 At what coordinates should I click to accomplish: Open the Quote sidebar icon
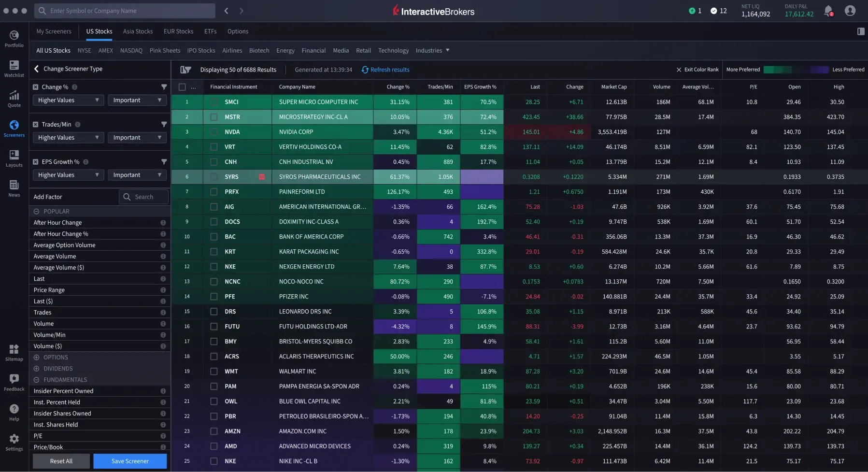(x=14, y=99)
